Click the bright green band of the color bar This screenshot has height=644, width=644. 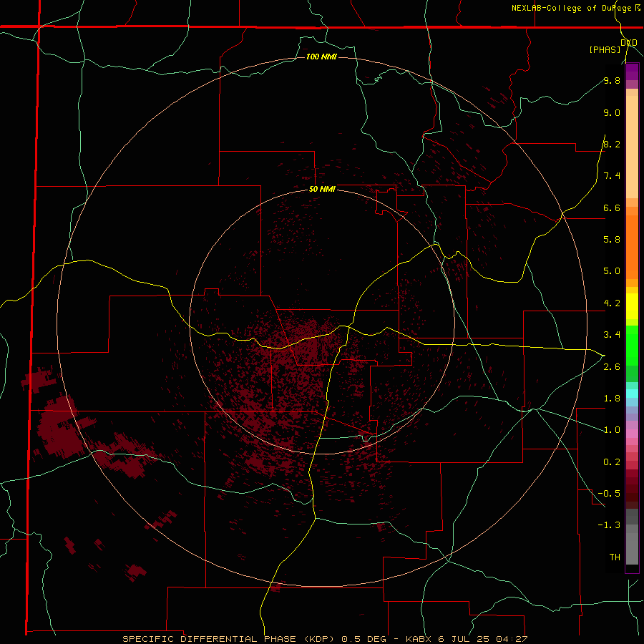pyautogui.click(x=632, y=345)
